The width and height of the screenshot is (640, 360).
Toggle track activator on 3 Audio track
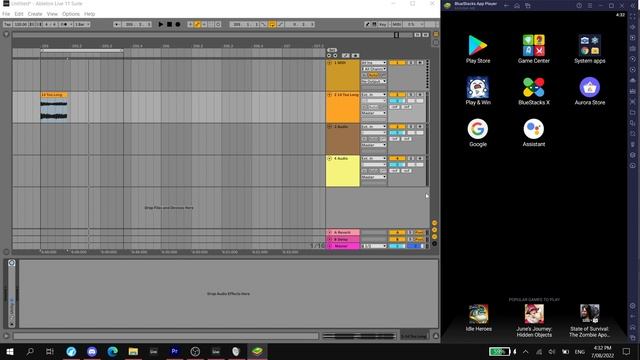(397, 127)
